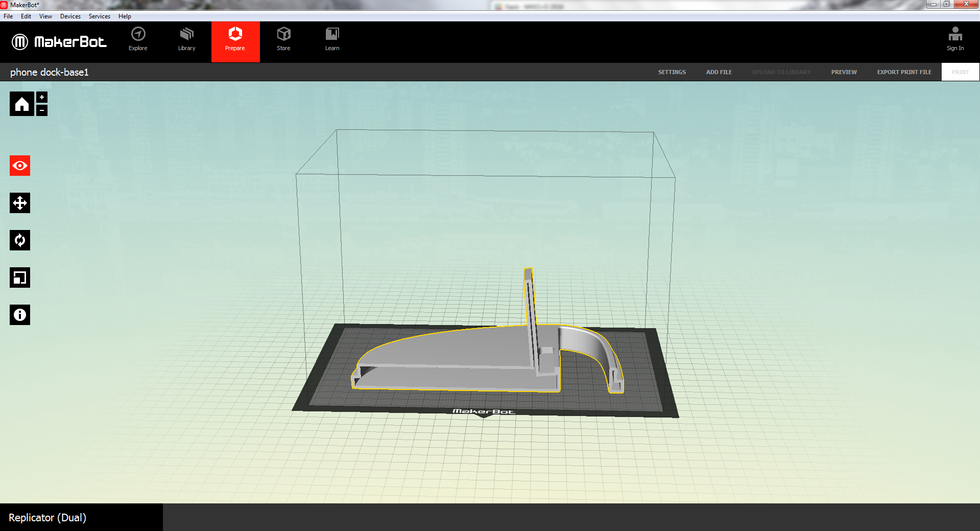This screenshot has width=980, height=531.
Task: Open the Explore section
Action: (x=138, y=40)
